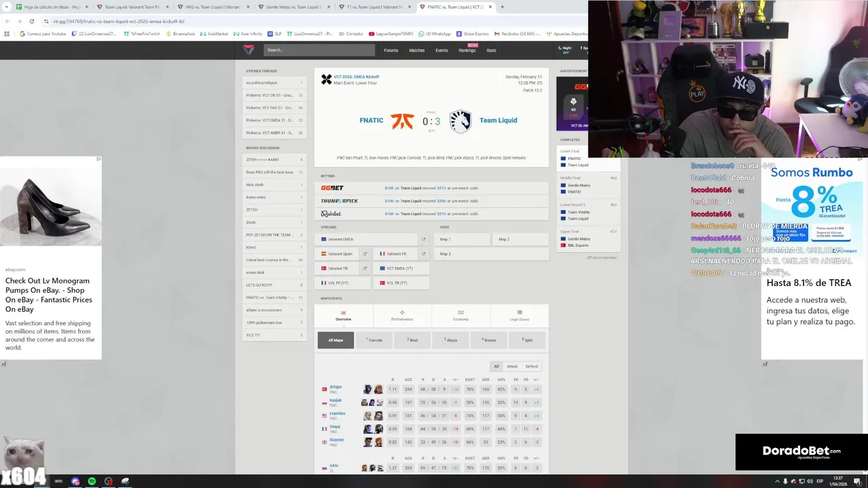
Task: Switch to the NRG vs. Team Liquid tab
Action: pos(213,7)
